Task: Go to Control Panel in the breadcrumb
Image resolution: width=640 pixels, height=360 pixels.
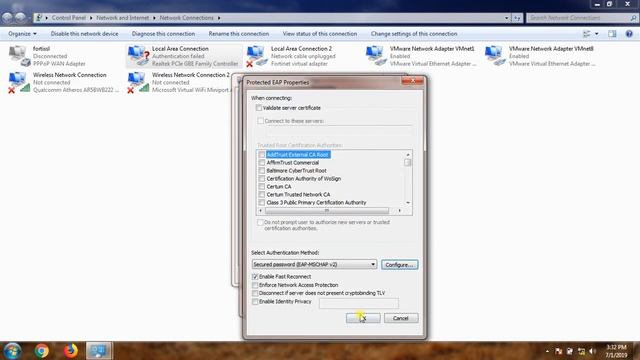Action: [69, 18]
